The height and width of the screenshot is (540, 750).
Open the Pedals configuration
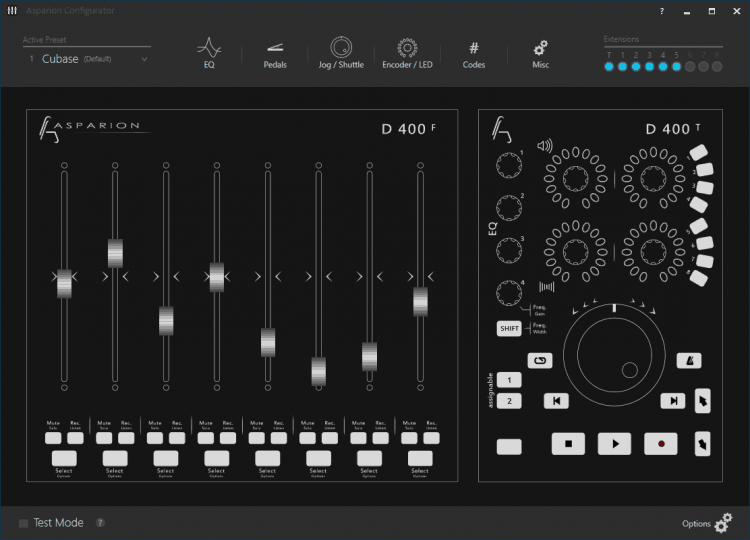pos(275,55)
